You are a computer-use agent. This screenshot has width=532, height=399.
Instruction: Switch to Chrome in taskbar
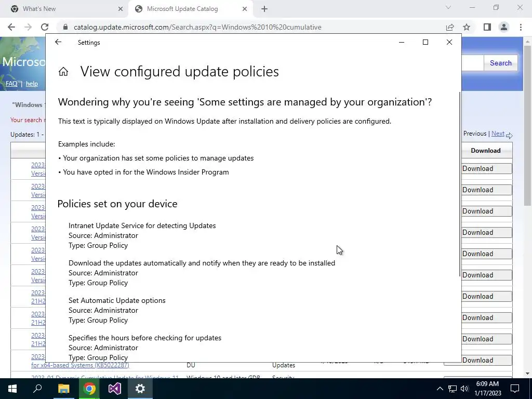pos(89,389)
